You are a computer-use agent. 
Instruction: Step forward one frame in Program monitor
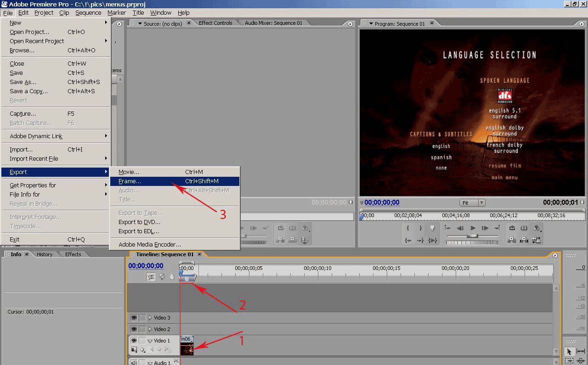pyautogui.click(x=485, y=228)
